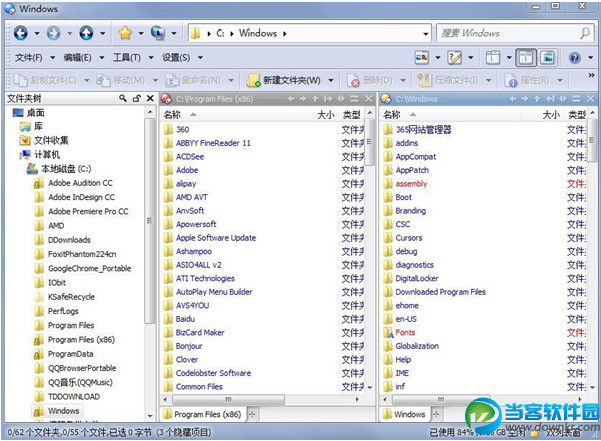Open dropdown beside dual-pane layout icons
This screenshot has width=601, height=441.
click(x=509, y=58)
